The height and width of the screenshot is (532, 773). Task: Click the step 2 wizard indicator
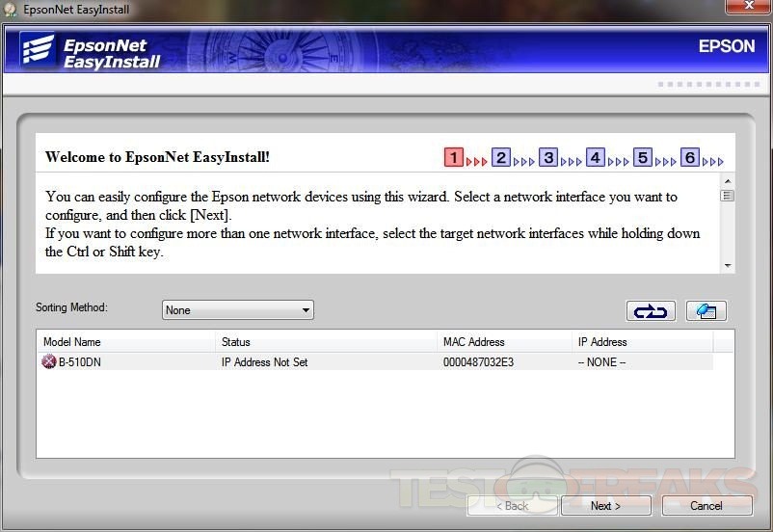(x=500, y=158)
